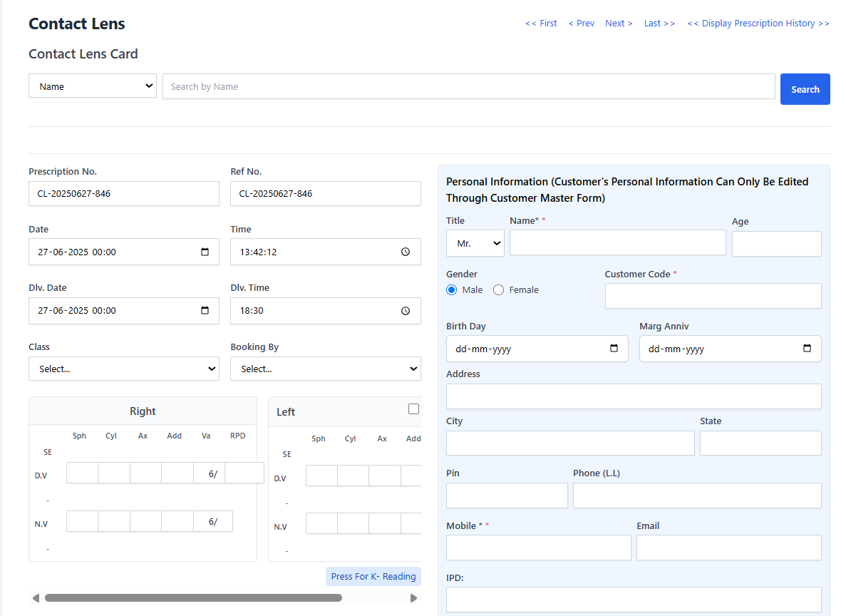846x616 pixels.
Task: Click the blue Search button
Action: point(805,89)
